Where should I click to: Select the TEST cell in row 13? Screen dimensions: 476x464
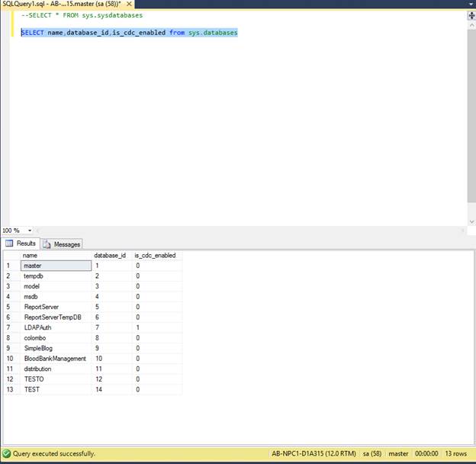click(56, 390)
